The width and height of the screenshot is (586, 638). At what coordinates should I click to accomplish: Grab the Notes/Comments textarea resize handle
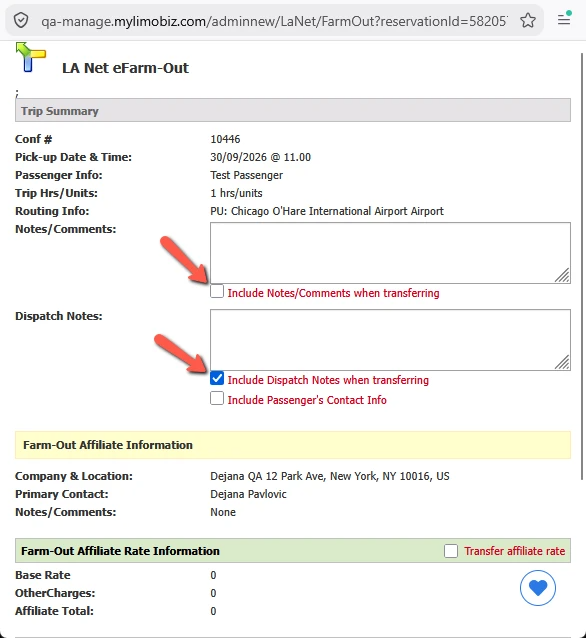coord(562,275)
